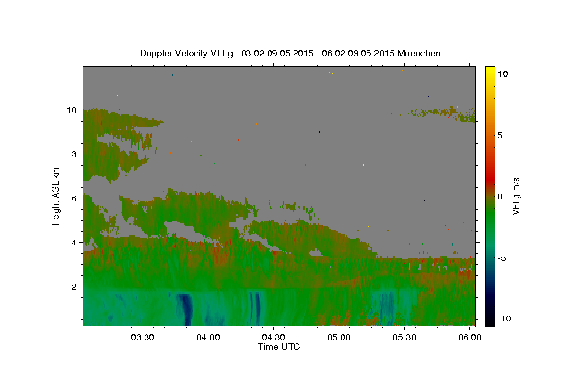This screenshot has height=392, width=588.
Task: Click the height tick label 8
Action: click(x=75, y=154)
